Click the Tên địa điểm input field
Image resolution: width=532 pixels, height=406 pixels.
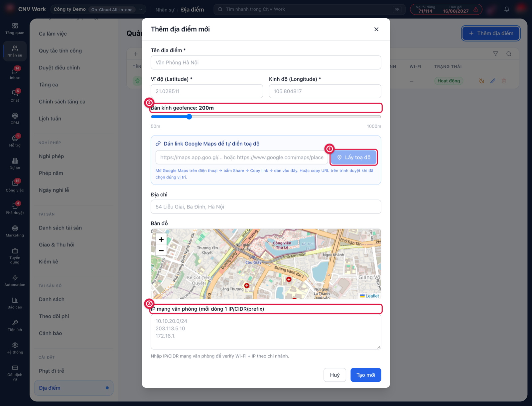[266, 62]
